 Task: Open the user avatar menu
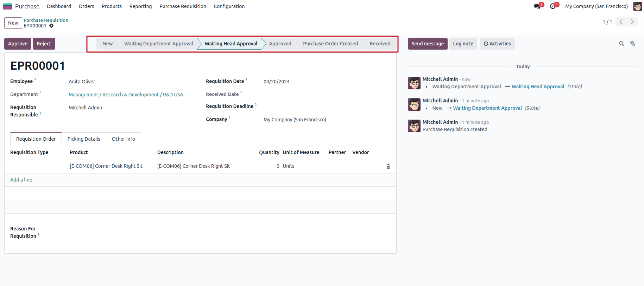pos(637,6)
